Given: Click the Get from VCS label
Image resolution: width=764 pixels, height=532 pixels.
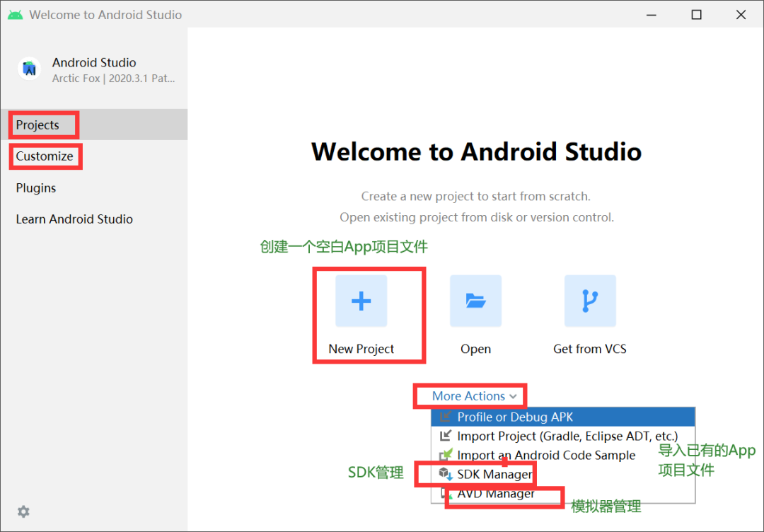Looking at the screenshot, I should pyautogui.click(x=589, y=349).
